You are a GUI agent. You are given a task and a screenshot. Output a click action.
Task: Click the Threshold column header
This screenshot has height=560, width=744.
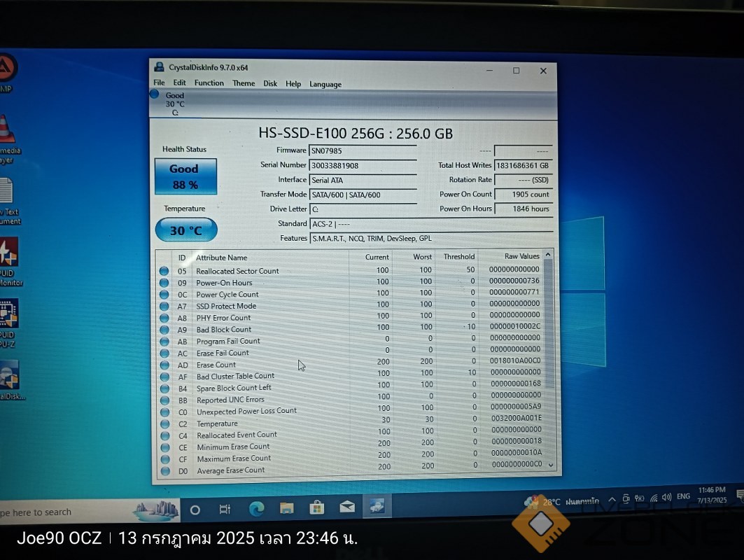[x=459, y=257]
